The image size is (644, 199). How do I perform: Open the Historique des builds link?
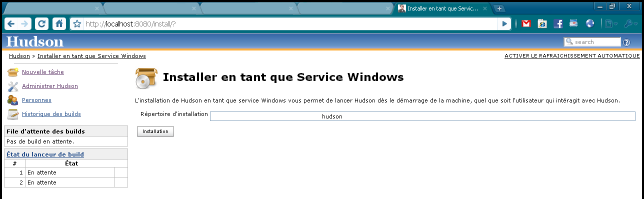51,114
